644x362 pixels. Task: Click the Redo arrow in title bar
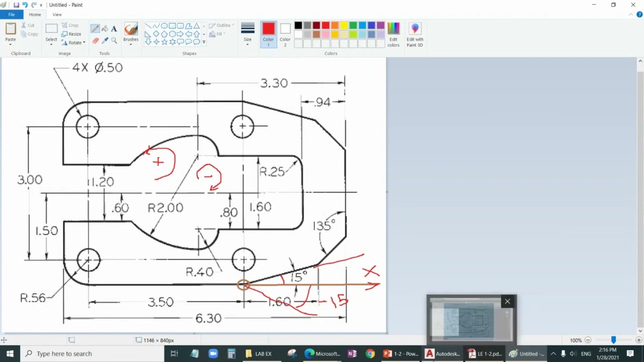coord(33,5)
